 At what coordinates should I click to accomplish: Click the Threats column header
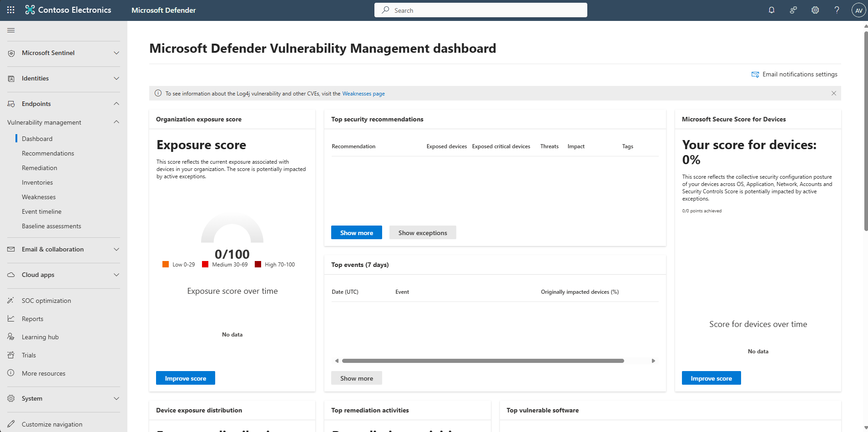pyautogui.click(x=549, y=146)
